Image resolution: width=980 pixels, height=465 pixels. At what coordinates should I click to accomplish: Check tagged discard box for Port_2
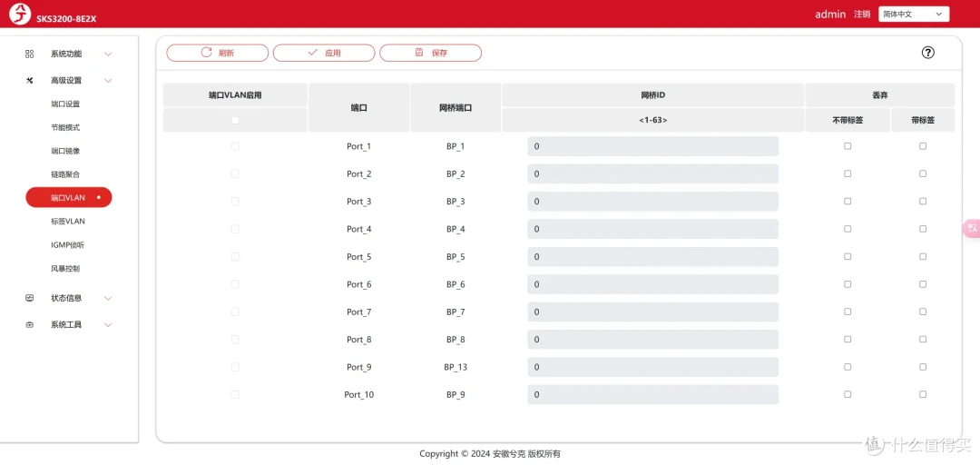(x=923, y=173)
